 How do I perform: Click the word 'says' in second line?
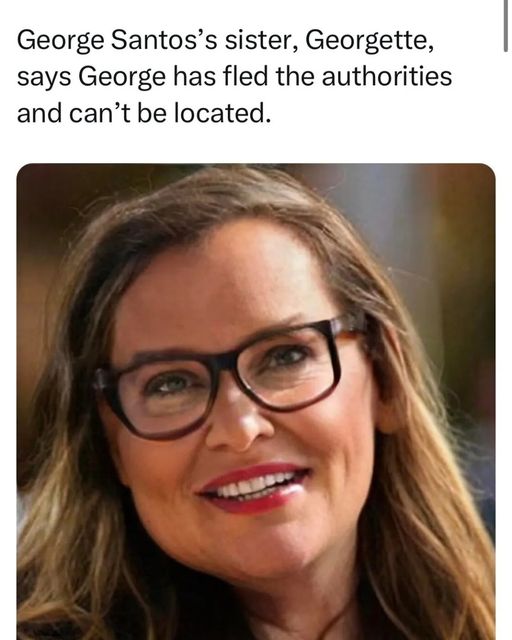[44, 78]
